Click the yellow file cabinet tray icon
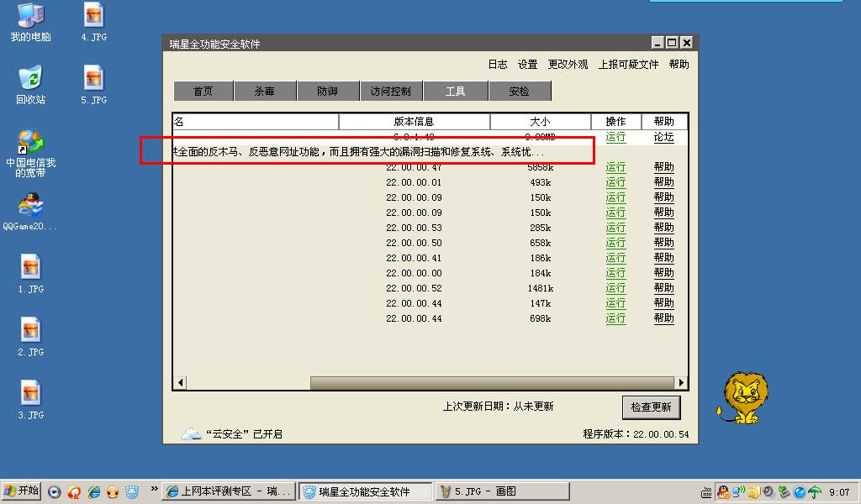This screenshot has height=504, width=861. pyautogui.click(x=754, y=492)
